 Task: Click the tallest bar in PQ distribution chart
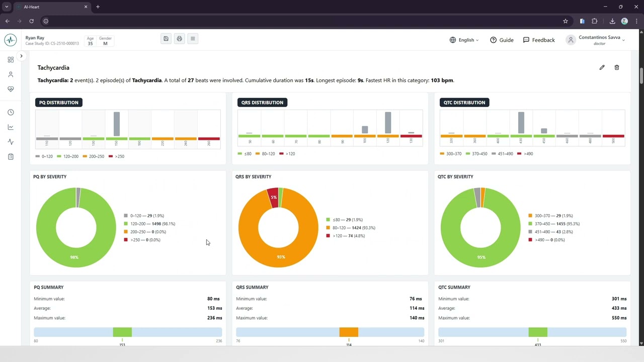117,124
